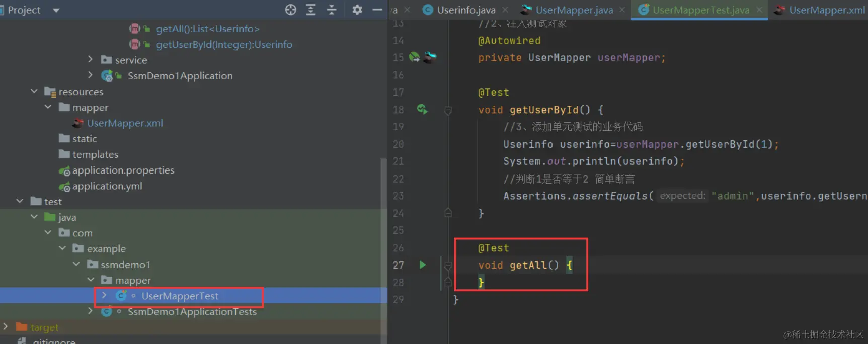Hide the Project tool window

click(x=377, y=10)
